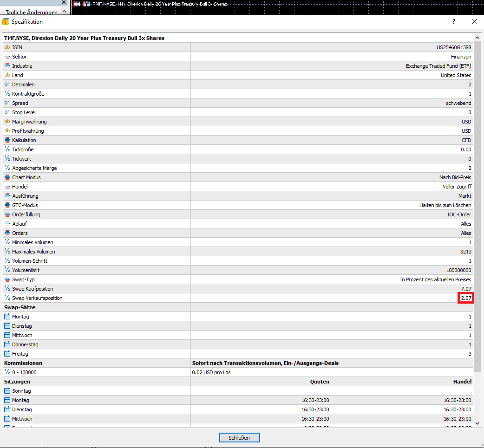Image resolution: width=484 pixels, height=448 pixels.
Task: Click the scrollbar down arrow
Action: (477, 423)
